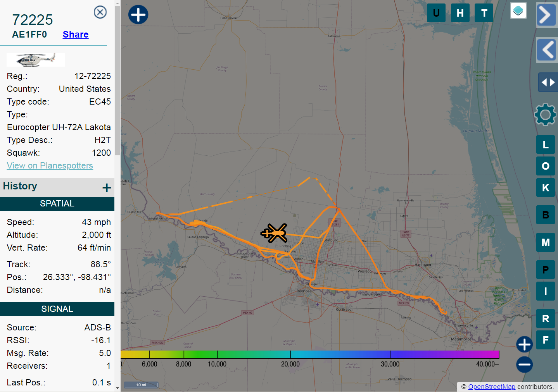Click track value 88.5°
This screenshot has width=558, height=392.
point(101,265)
